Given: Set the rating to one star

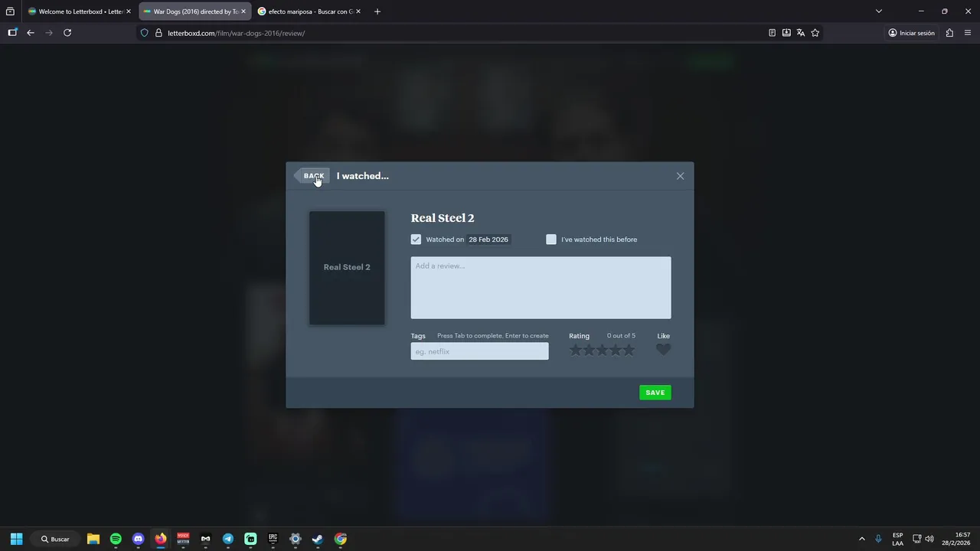Looking at the screenshot, I should click(x=576, y=350).
